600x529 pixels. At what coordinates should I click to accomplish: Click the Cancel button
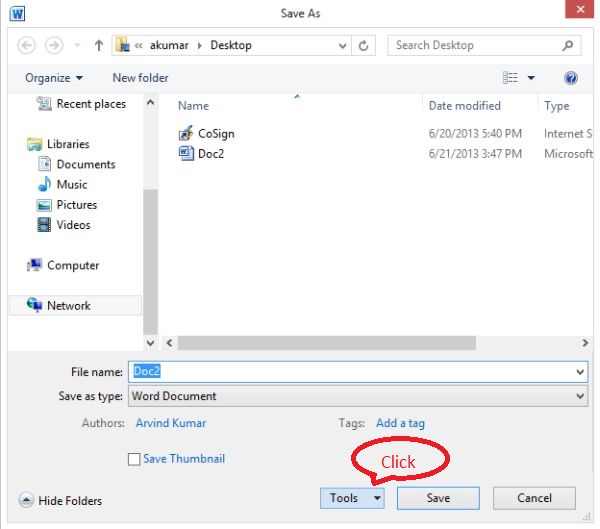click(534, 498)
